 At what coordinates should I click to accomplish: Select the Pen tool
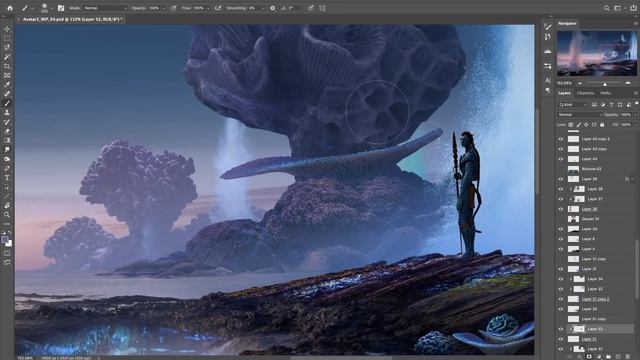(7, 168)
